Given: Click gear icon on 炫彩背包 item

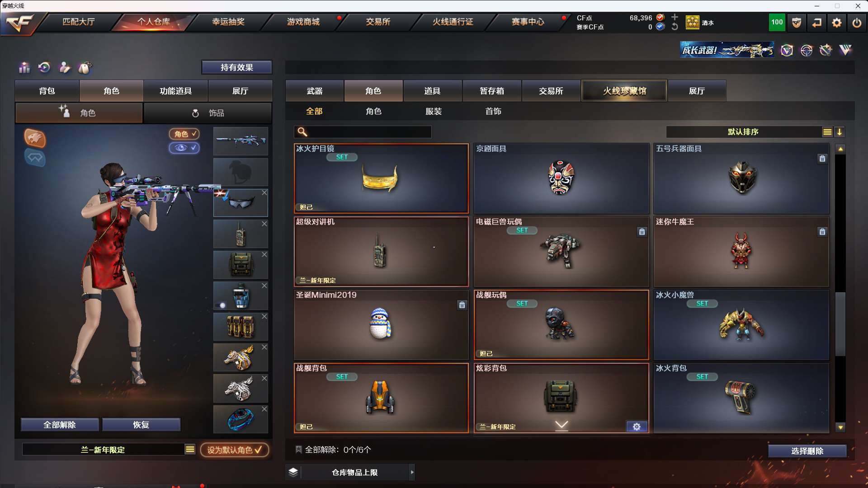Looking at the screenshot, I should coord(637,427).
